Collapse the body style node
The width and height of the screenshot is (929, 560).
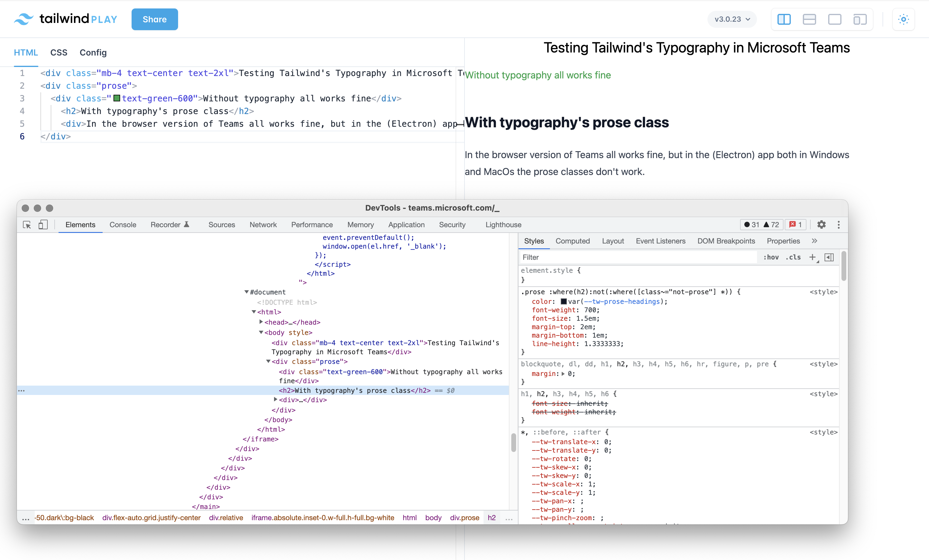coord(261,332)
